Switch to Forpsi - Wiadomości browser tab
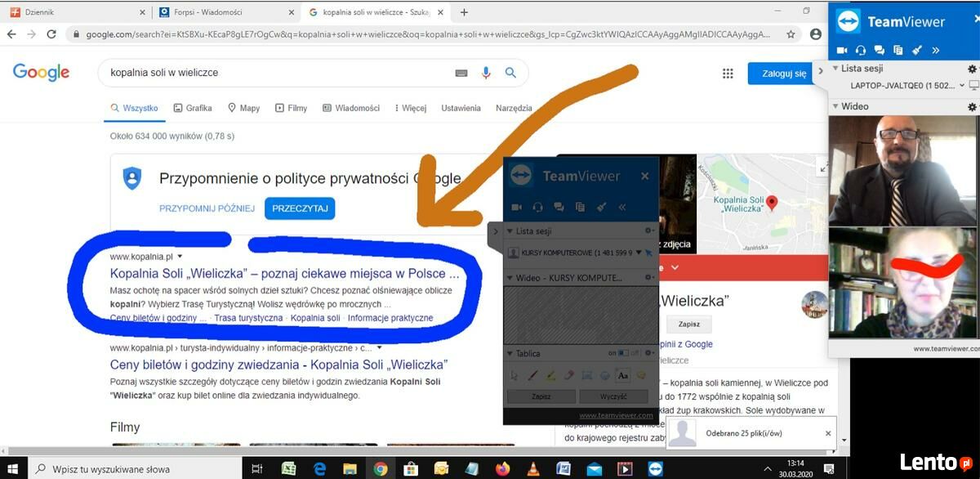Image resolution: width=980 pixels, height=479 pixels. [227, 12]
